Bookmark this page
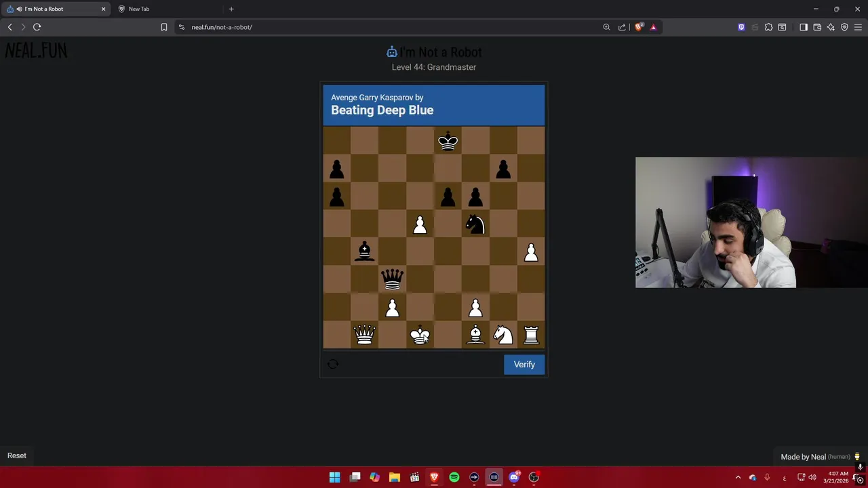The height and width of the screenshot is (488, 868). 164,27
